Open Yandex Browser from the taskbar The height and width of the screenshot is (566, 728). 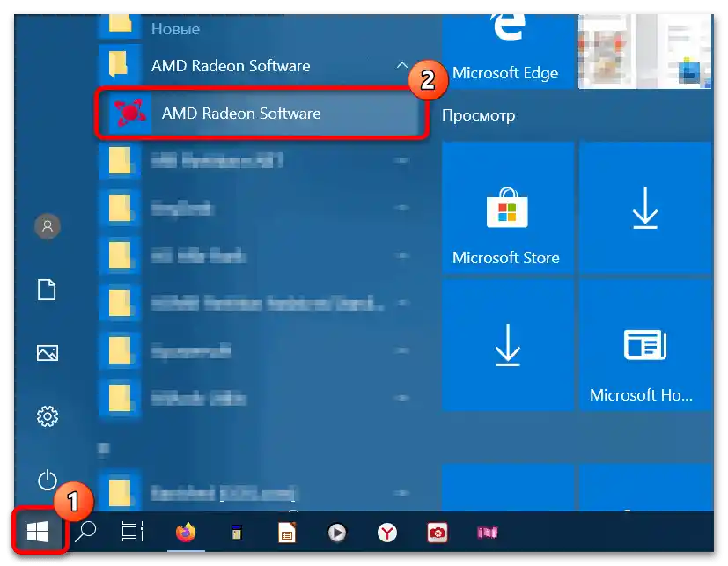[x=387, y=533]
